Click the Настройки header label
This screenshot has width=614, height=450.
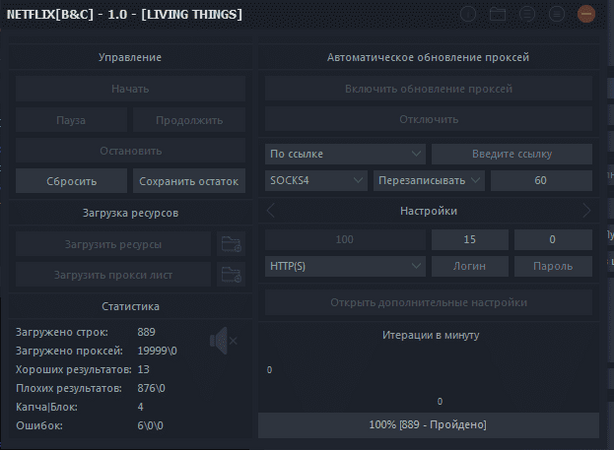click(428, 211)
